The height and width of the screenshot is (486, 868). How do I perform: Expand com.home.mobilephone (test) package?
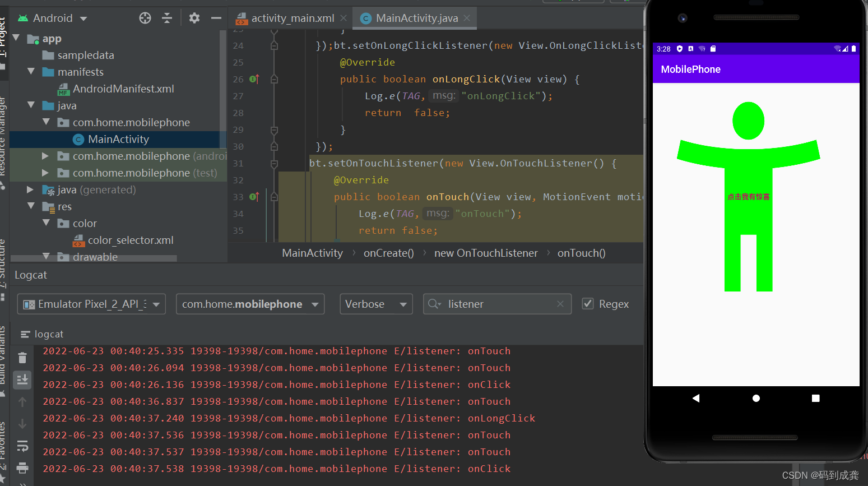click(x=46, y=173)
